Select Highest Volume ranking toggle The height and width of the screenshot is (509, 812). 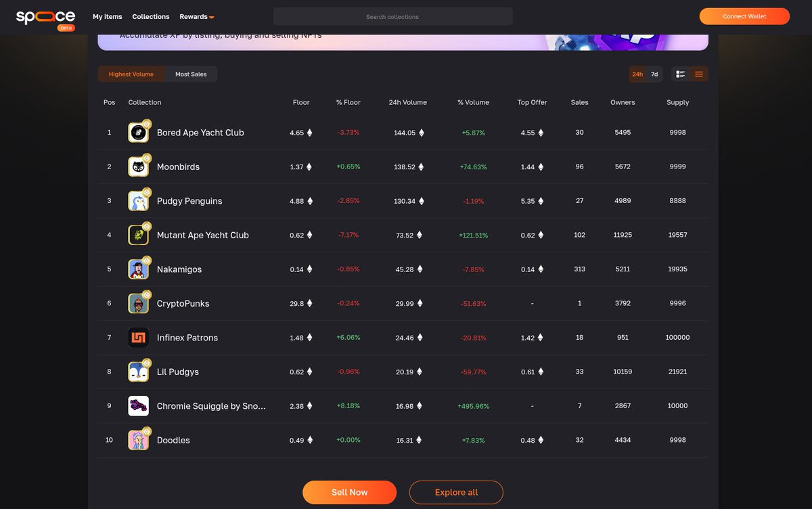131,74
